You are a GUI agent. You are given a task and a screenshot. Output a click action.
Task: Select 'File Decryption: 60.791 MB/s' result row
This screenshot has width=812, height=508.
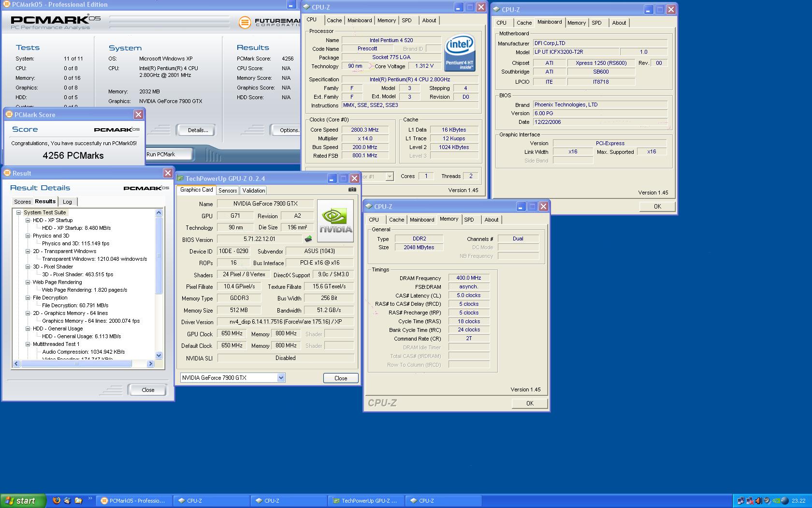coord(75,305)
